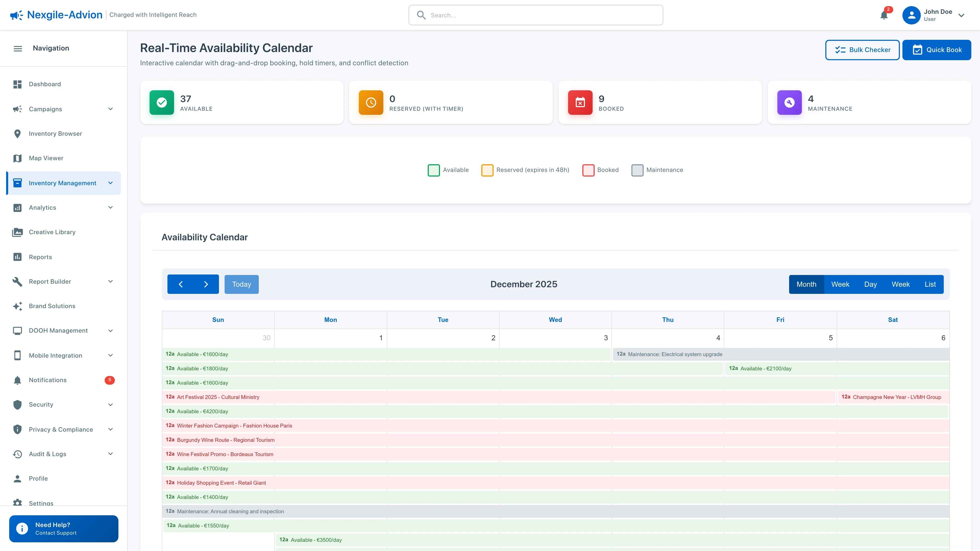Image resolution: width=980 pixels, height=551 pixels.
Task: Click the Quick Book button
Action: pos(936,50)
